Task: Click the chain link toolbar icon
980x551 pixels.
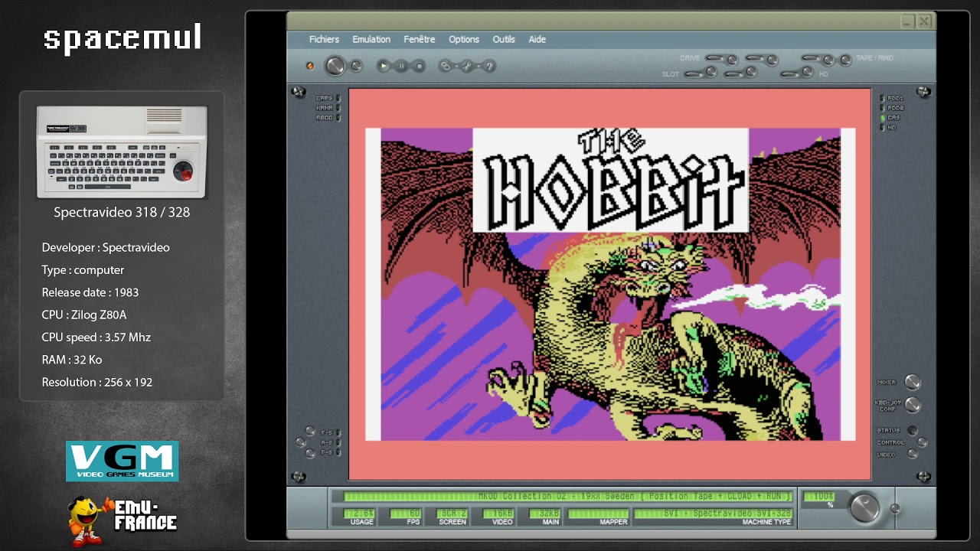Action: click(x=445, y=66)
